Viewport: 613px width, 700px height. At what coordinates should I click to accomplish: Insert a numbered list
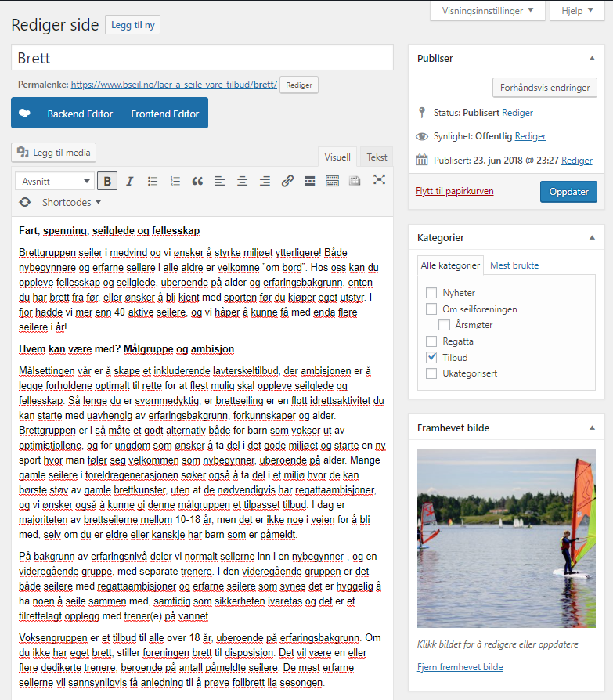175,181
